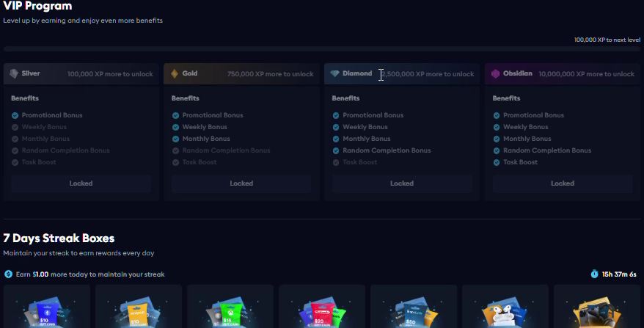Click Silver's Promotional Bonus checkmark

click(x=15, y=115)
